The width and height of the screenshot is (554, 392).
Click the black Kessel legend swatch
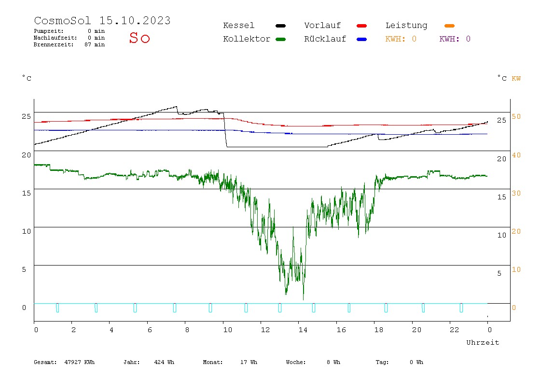[280, 26]
